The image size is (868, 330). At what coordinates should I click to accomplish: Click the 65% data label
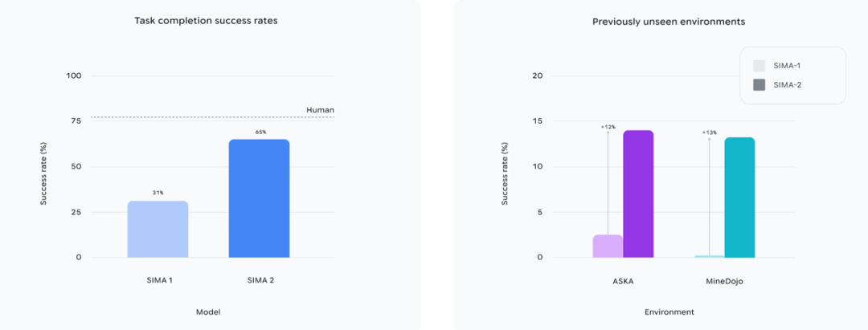260,132
